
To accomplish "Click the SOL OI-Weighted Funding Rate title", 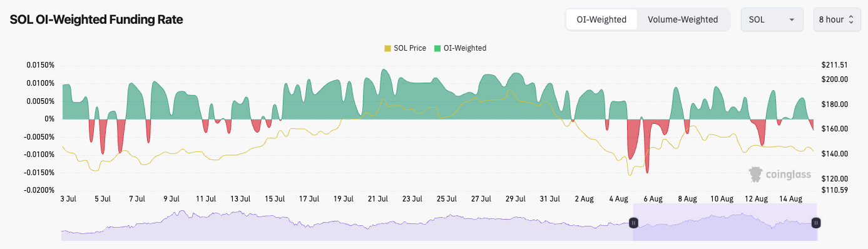I will tap(96, 19).
